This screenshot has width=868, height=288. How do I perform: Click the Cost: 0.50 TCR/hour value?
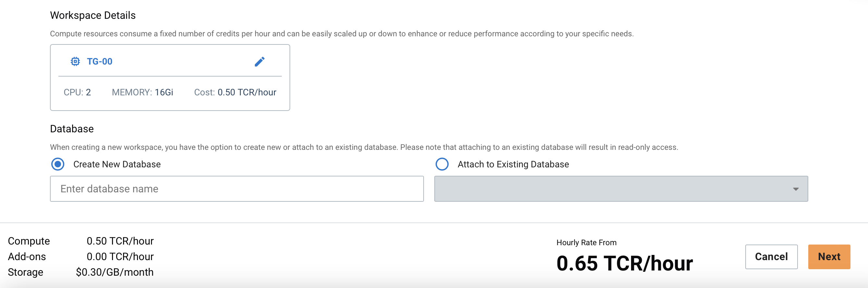pos(235,92)
